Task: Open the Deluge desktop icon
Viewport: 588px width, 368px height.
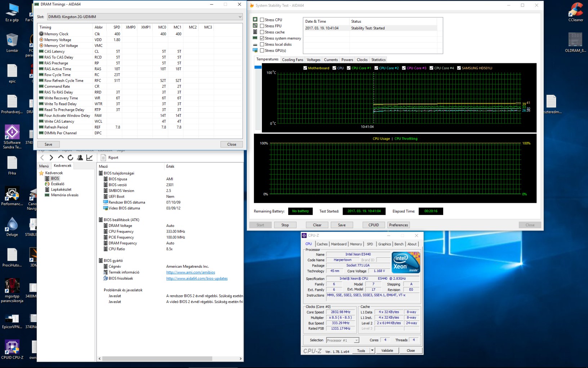Action: (12, 227)
